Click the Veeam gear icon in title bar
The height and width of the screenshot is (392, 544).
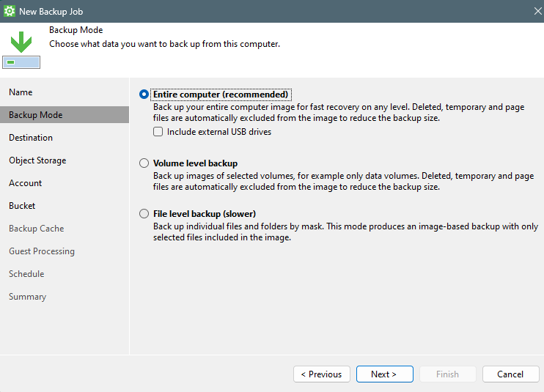pos(10,11)
